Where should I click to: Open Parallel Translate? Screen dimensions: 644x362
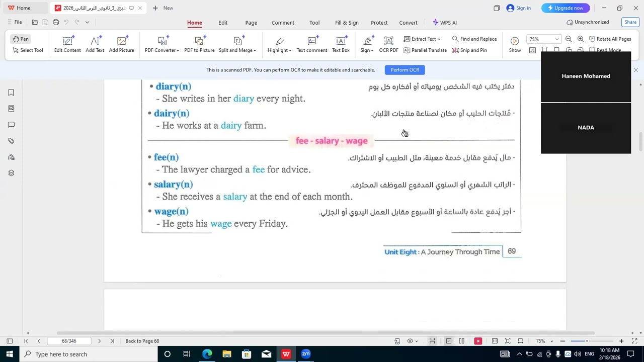tap(425, 50)
